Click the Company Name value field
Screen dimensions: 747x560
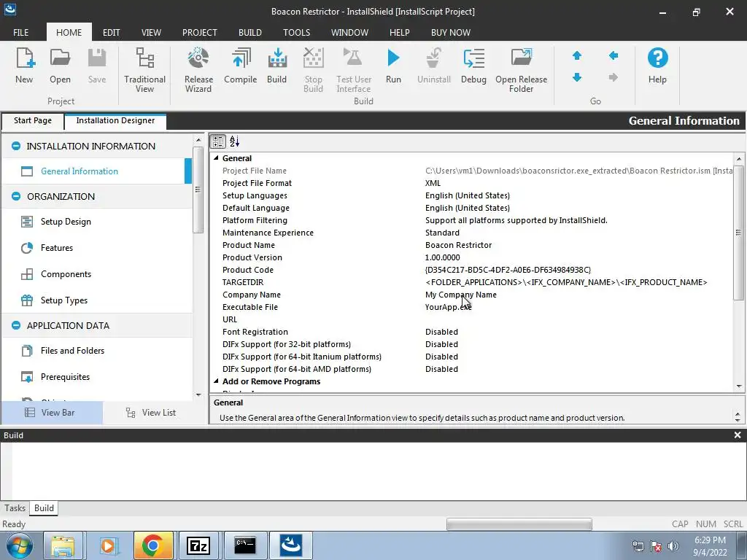(578, 295)
